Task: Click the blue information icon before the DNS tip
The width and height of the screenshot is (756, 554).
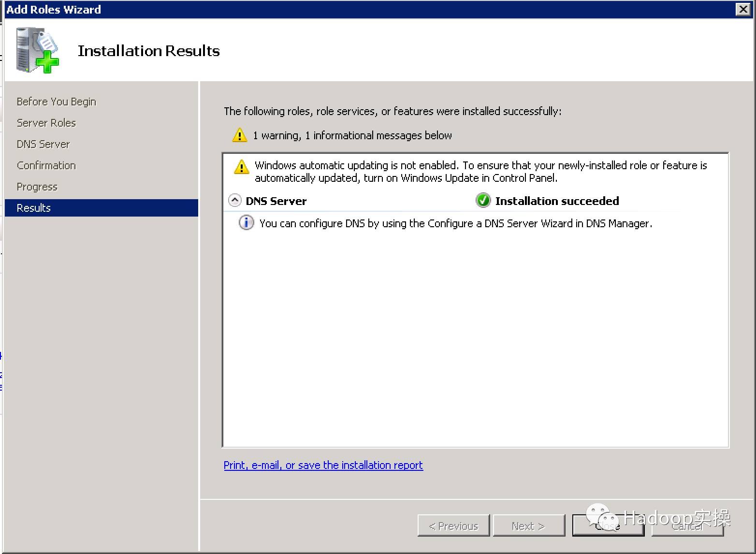Action: click(x=246, y=223)
